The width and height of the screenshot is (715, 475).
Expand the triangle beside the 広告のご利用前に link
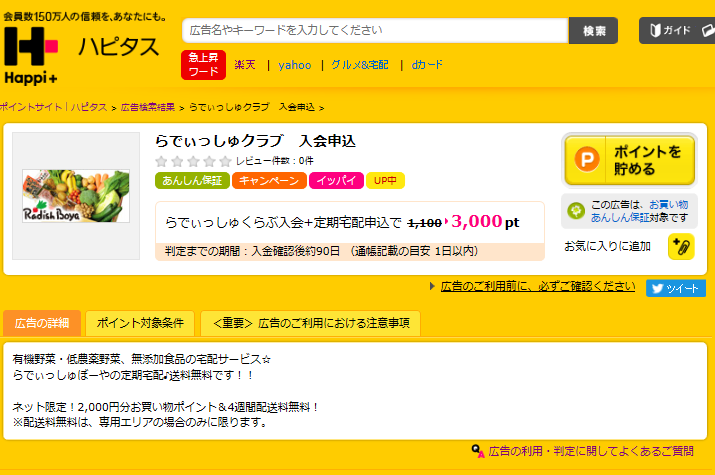432,287
